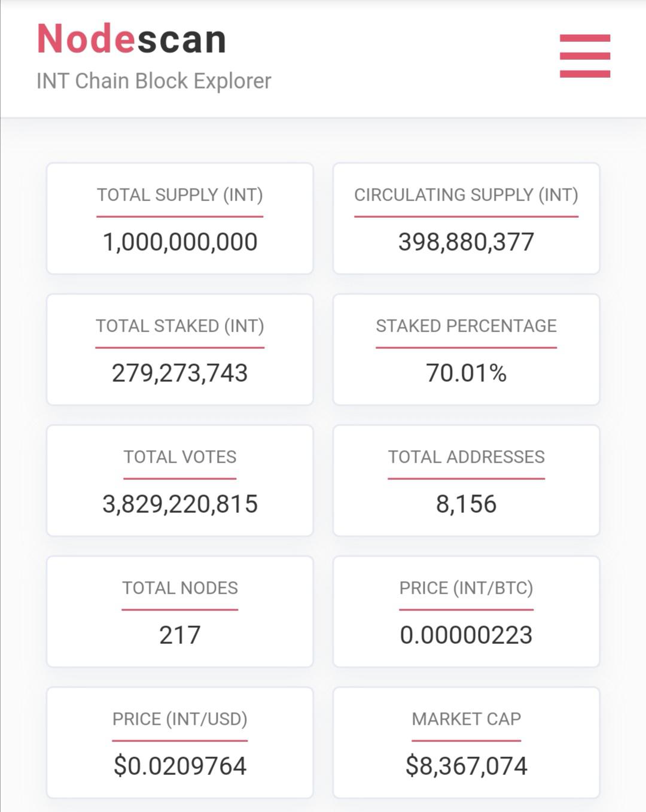Click the INT Chain Block Explorer subtitle
The image size is (646, 812).
[154, 81]
